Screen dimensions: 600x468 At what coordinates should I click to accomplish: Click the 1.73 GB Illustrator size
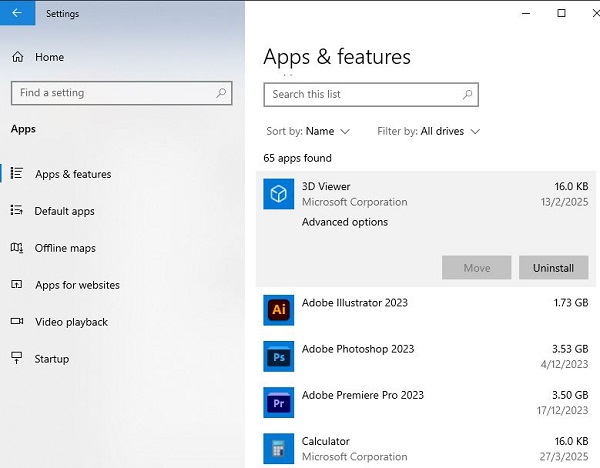point(571,303)
